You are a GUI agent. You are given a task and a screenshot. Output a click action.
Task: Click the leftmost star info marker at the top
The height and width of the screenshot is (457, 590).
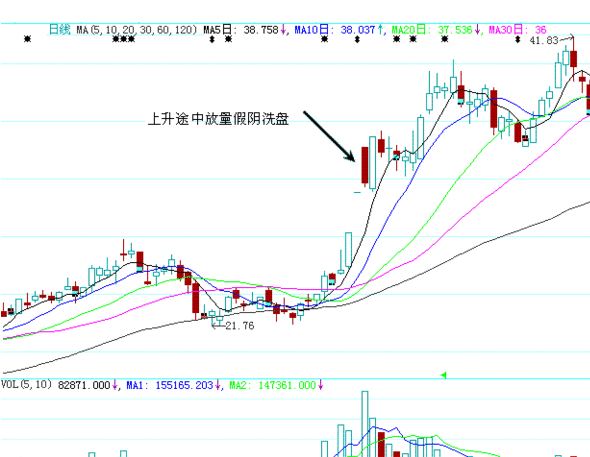click(x=27, y=38)
